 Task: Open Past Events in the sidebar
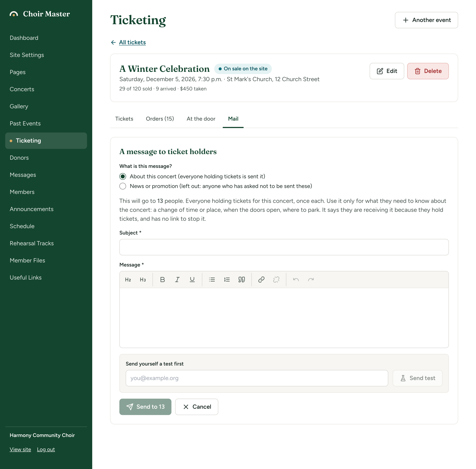[x=46, y=123]
